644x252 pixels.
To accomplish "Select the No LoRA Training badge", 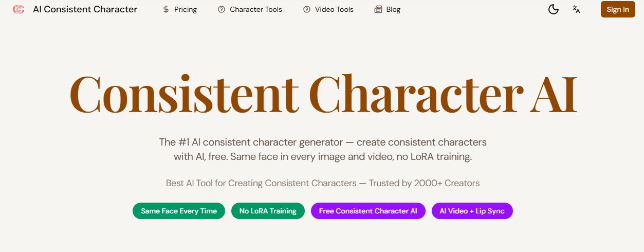I will click(x=268, y=211).
